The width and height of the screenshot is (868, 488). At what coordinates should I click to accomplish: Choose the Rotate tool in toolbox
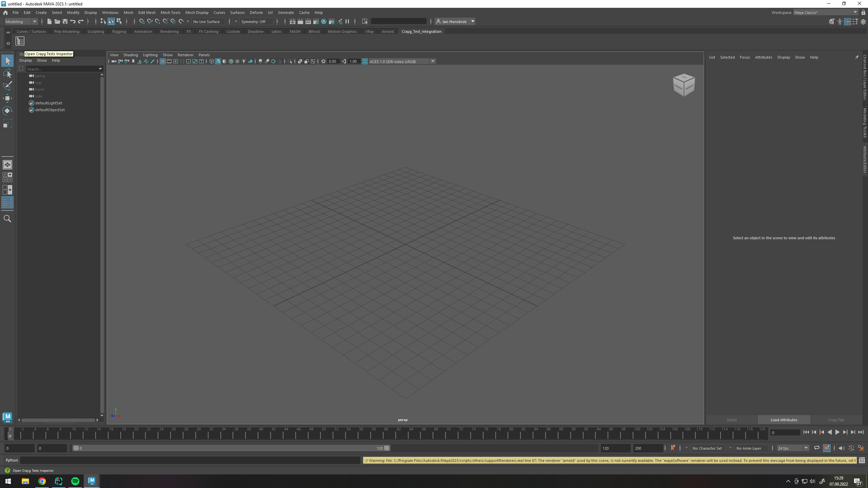click(7, 111)
